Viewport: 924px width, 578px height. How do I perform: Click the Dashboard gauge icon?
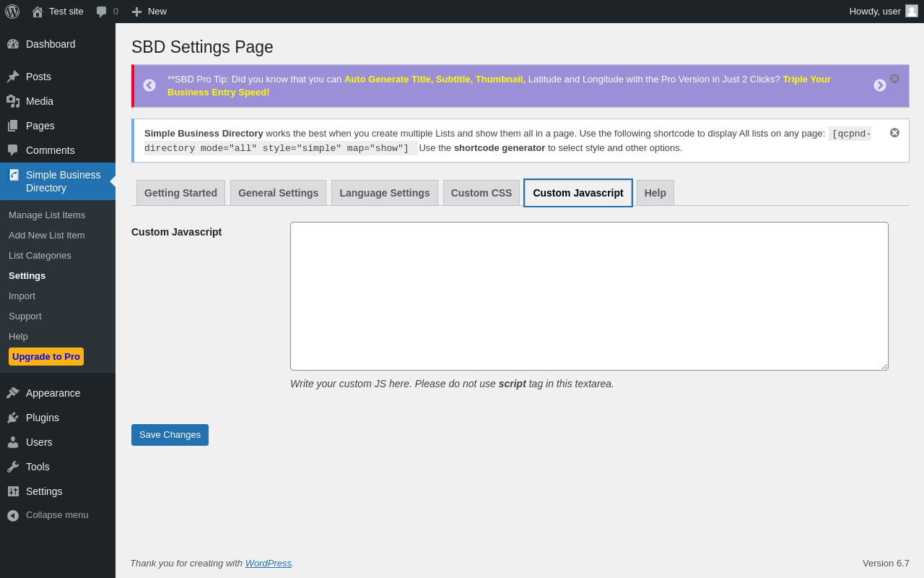tap(13, 44)
